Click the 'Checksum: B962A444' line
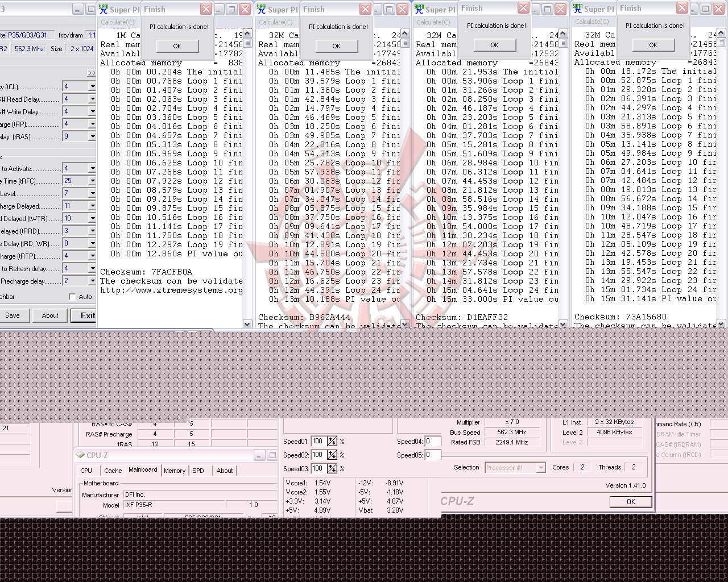The height and width of the screenshot is (582, 728). (304, 317)
